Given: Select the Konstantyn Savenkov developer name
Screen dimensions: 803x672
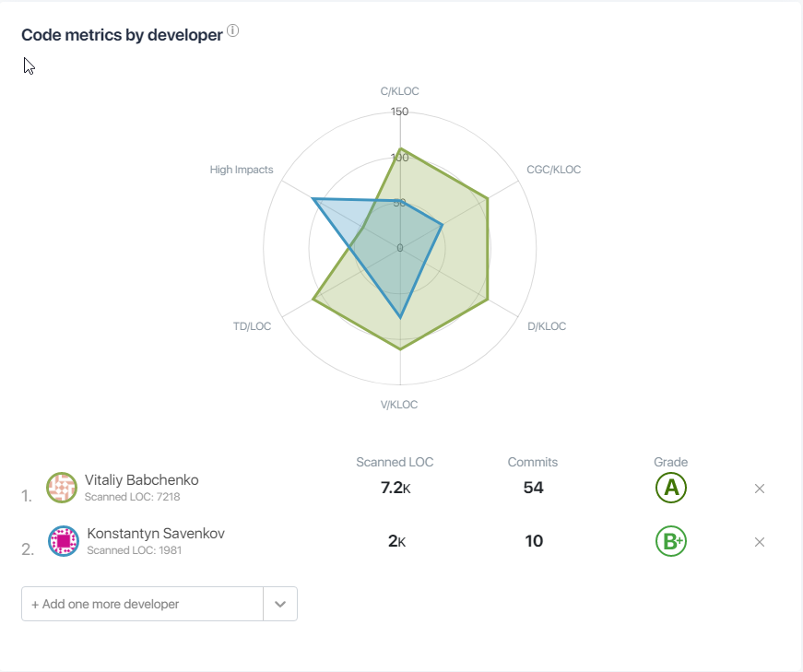Looking at the screenshot, I should coord(156,534).
